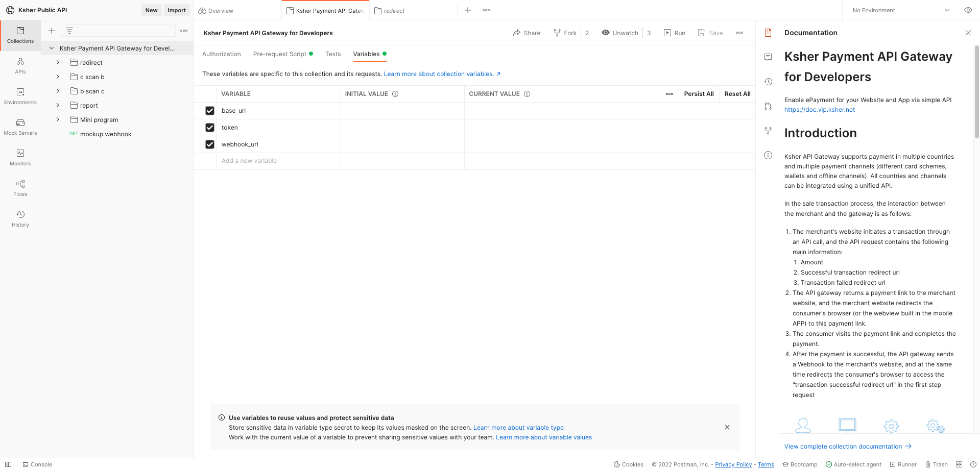Open the doc.vip.ksher.net link
This screenshot has height=469, width=980.
(819, 110)
